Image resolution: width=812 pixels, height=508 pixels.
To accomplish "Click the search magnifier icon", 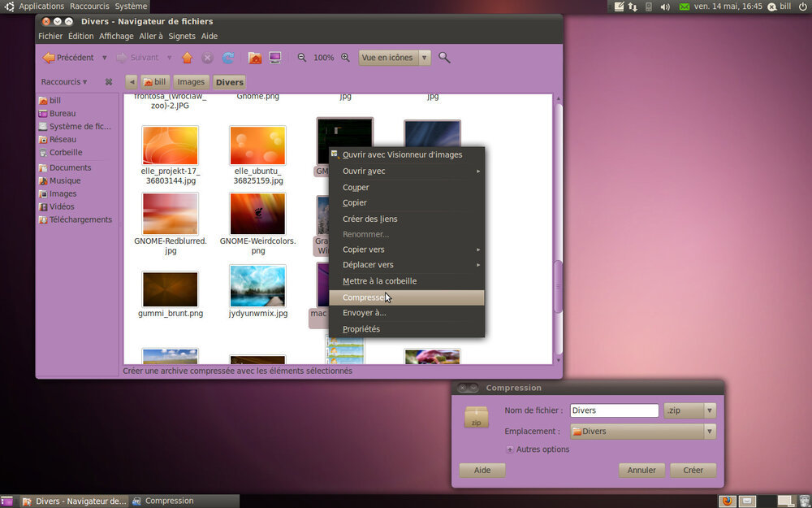I will [x=444, y=58].
